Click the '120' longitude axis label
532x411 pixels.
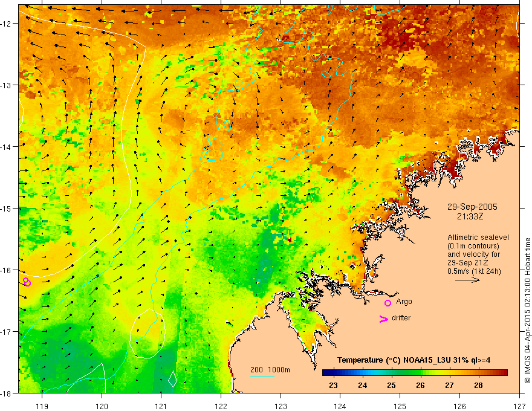[x=102, y=406]
